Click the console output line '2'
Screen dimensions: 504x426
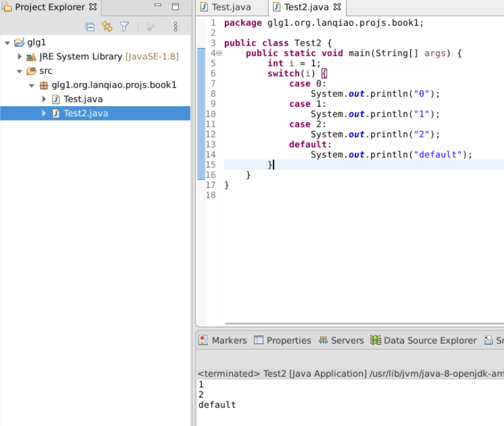point(201,395)
